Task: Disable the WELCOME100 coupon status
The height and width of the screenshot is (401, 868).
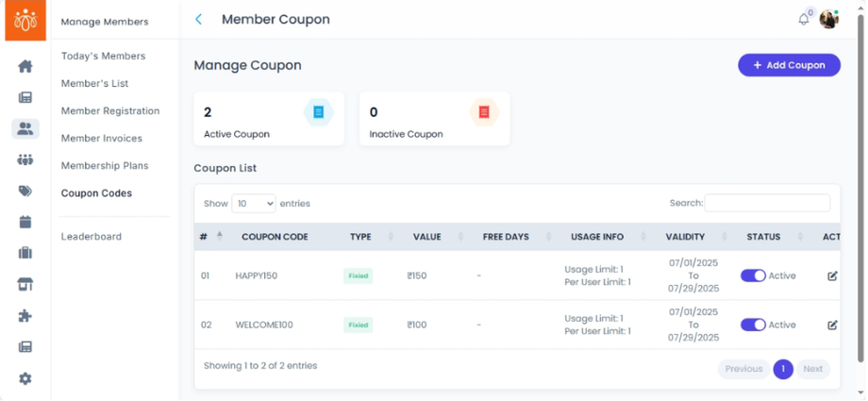Action: click(753, 325)
